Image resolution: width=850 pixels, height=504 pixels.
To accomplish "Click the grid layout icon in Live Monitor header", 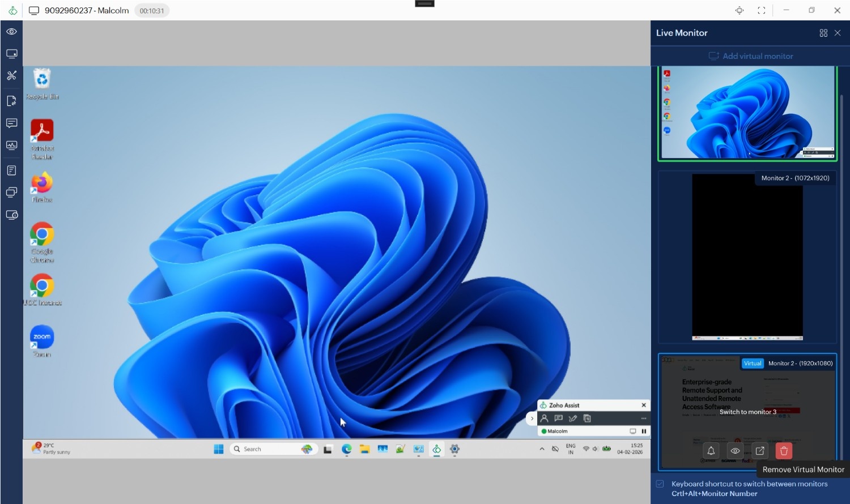I will (x=823, y=33).
